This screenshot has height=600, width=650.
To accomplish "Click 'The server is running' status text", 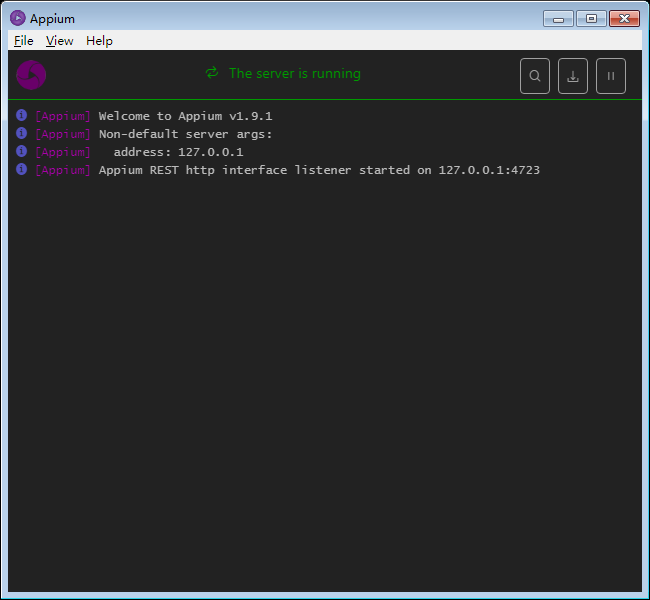I will tap(295, 73).
